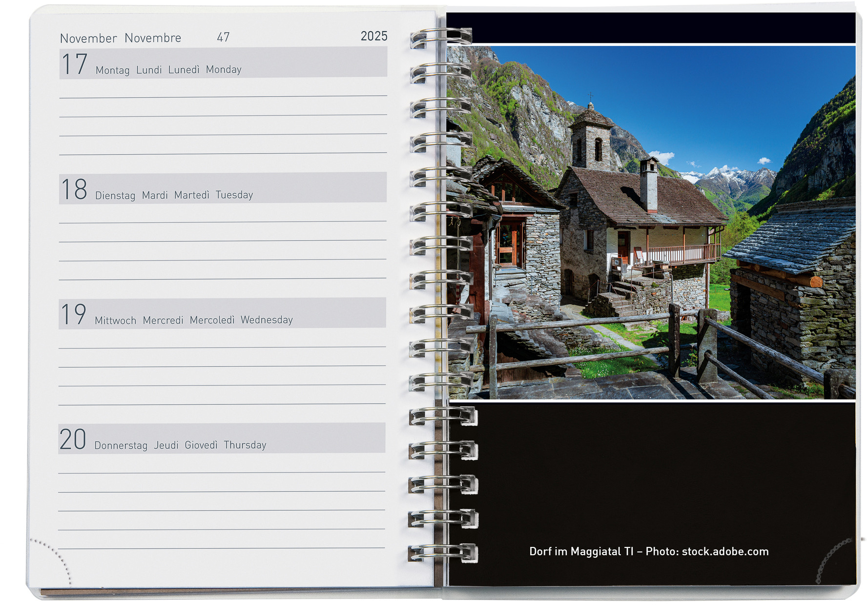Click the "Donnerstag" day label
This screenshot has height=605, width=868.
pyautogui.click(x=121, y=445)
